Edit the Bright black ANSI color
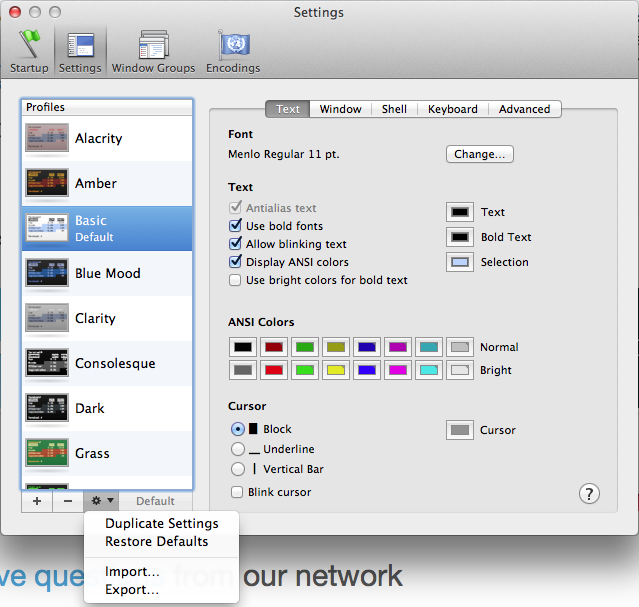 (243, 370)
